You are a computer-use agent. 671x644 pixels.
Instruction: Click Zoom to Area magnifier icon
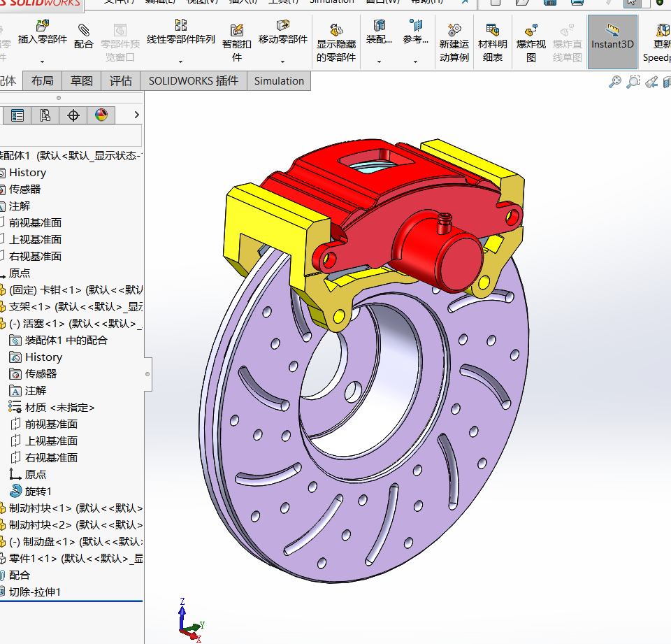pos(633,82)
